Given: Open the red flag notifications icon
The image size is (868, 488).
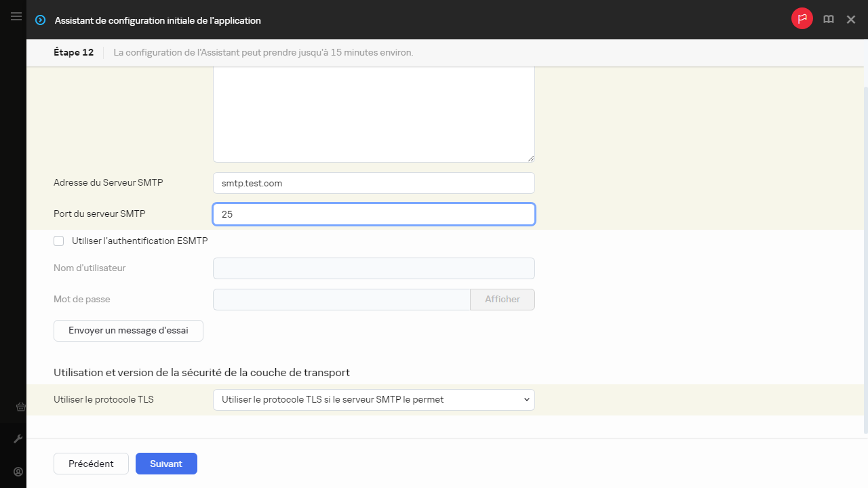Looking at the screenshot, I should tap(802, 19).
